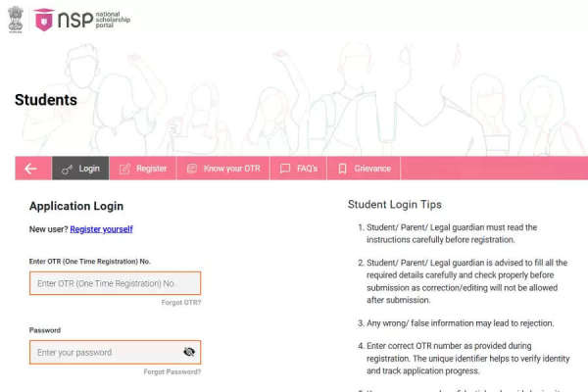Follow the Register yourself link
Image resolution: width=588 pixels, height=392 pixels.
point(101,229)
